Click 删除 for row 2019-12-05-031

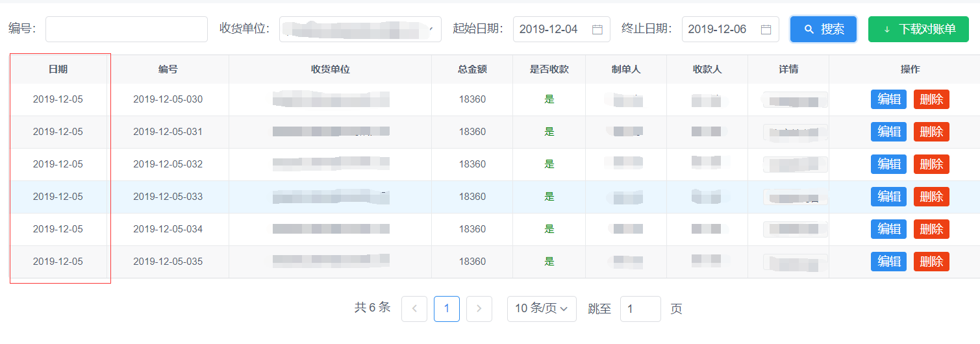[x=931, y=132]
